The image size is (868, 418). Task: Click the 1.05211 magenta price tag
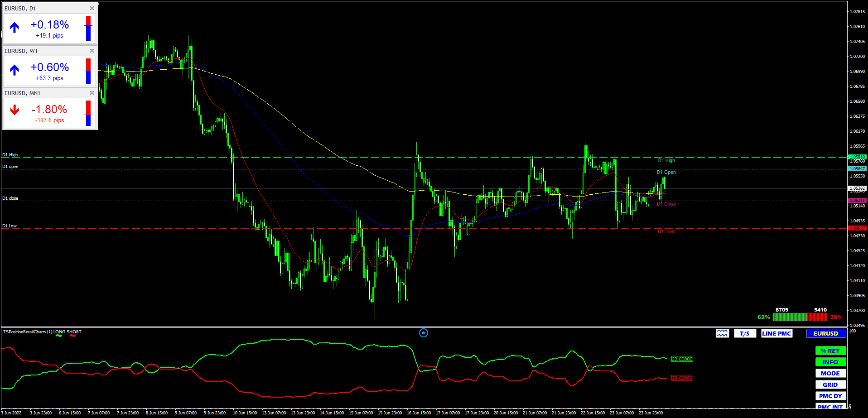857,200
